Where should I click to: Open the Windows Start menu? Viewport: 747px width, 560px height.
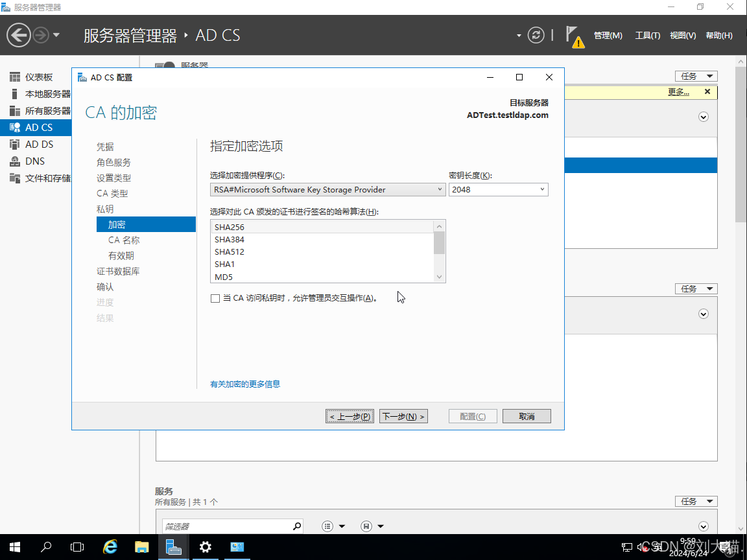[x=15, y=547]
